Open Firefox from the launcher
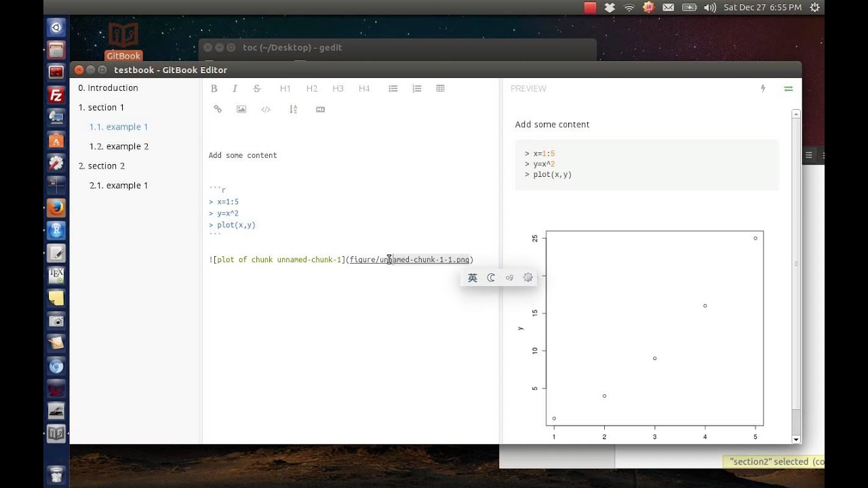 click(56, 207)
